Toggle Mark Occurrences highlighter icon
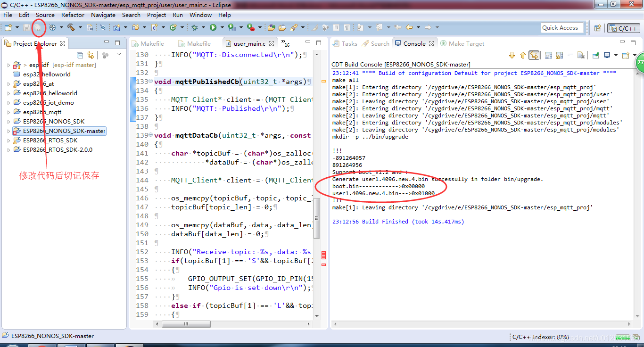Viewport: 644px width, 347px height. coord(315,28)
